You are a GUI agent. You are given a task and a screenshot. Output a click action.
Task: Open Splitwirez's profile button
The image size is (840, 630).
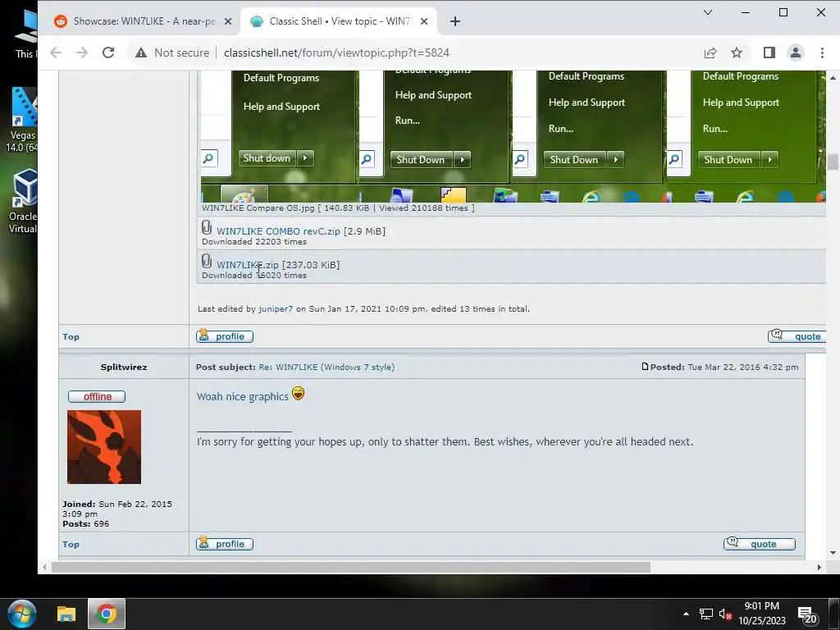225,544
